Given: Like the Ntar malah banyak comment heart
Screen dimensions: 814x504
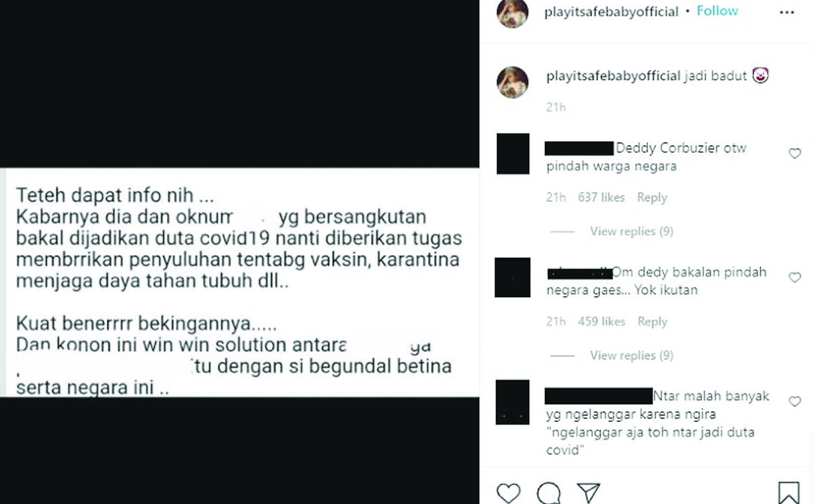Looking at the screenshot, I should click(794, 402).
